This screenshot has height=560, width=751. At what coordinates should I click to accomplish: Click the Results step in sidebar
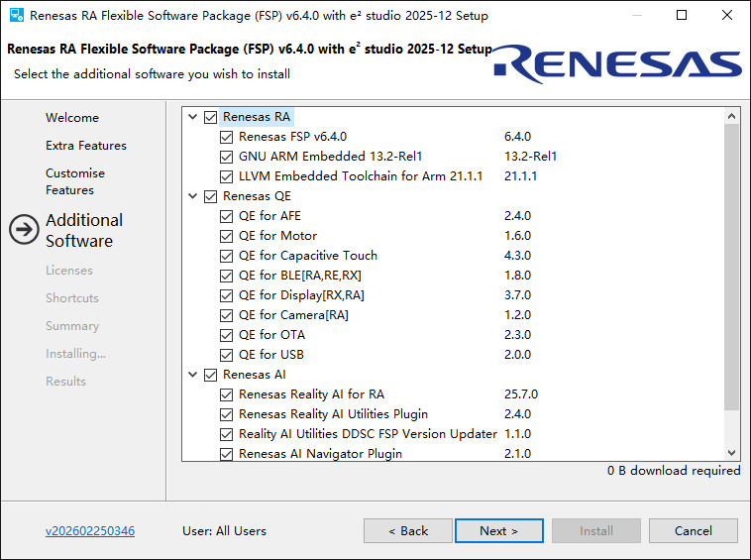coord(65,382)
